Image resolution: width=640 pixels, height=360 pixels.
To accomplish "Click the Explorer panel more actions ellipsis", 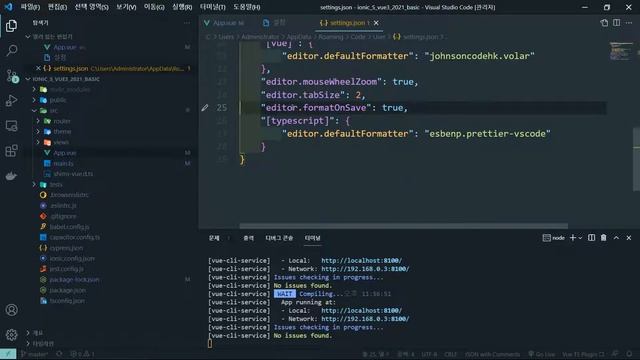I will [187, 23].
